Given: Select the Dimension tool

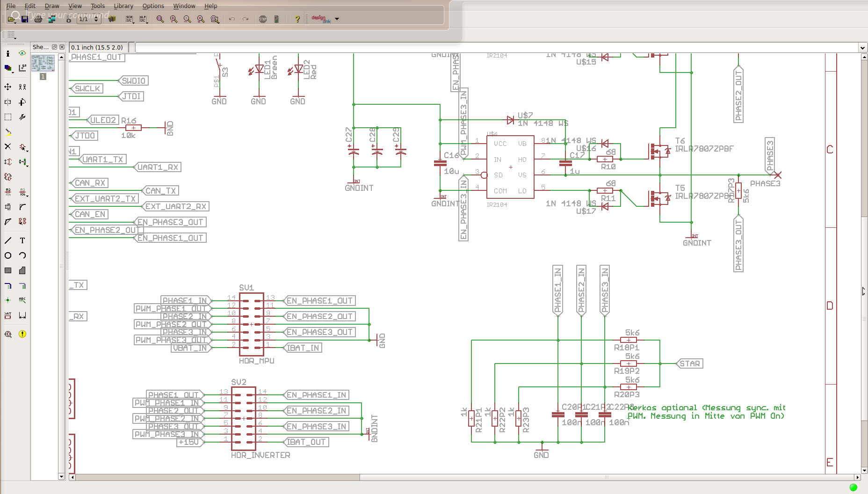Looking at the screenshot, I should (22, 315).
